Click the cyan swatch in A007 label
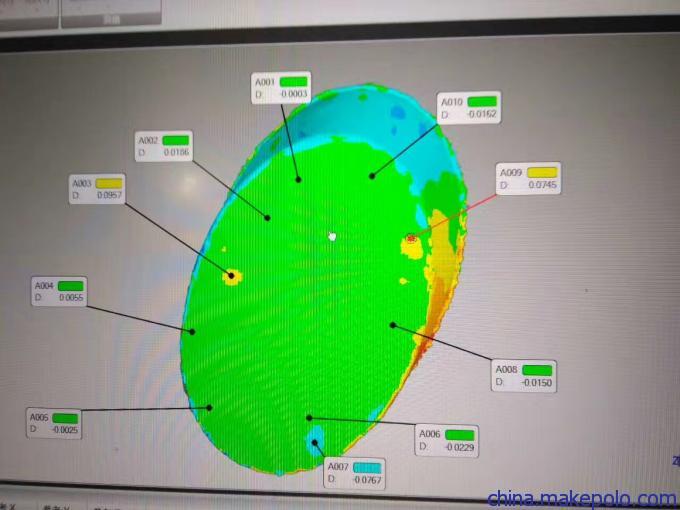Image resolution: width=680 pixels, height=510 pixels. click(367, 468)
